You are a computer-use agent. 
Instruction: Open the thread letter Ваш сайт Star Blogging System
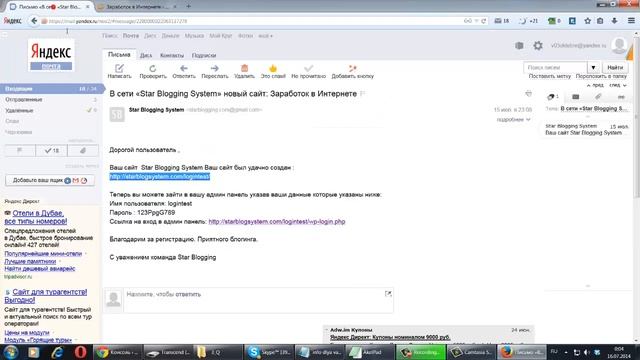[586, 129]
